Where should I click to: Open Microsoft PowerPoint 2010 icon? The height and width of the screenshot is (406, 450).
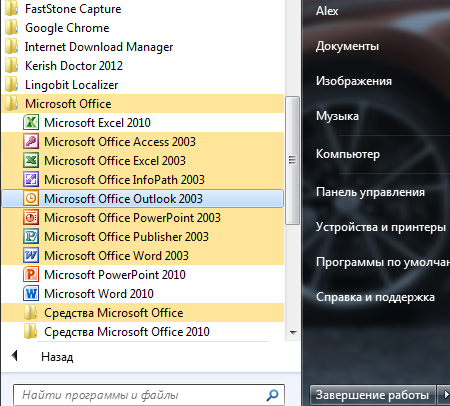[x=31, y=275]
